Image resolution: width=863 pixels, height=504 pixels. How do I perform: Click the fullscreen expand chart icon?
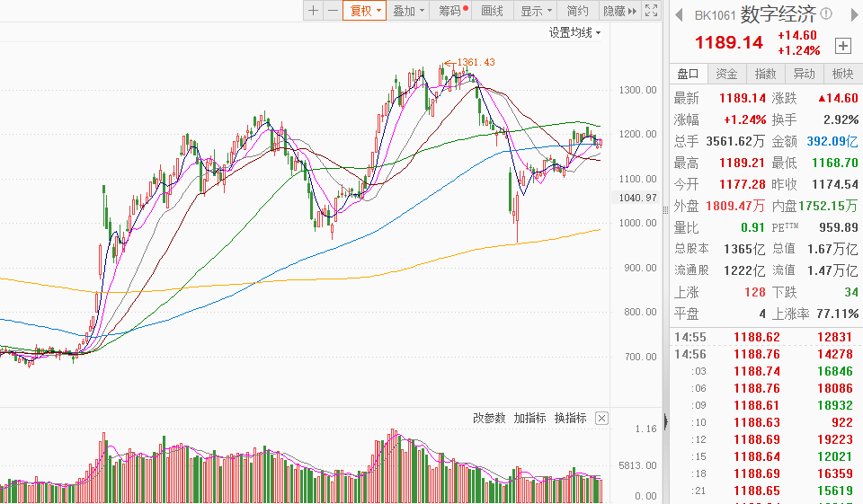652,11
